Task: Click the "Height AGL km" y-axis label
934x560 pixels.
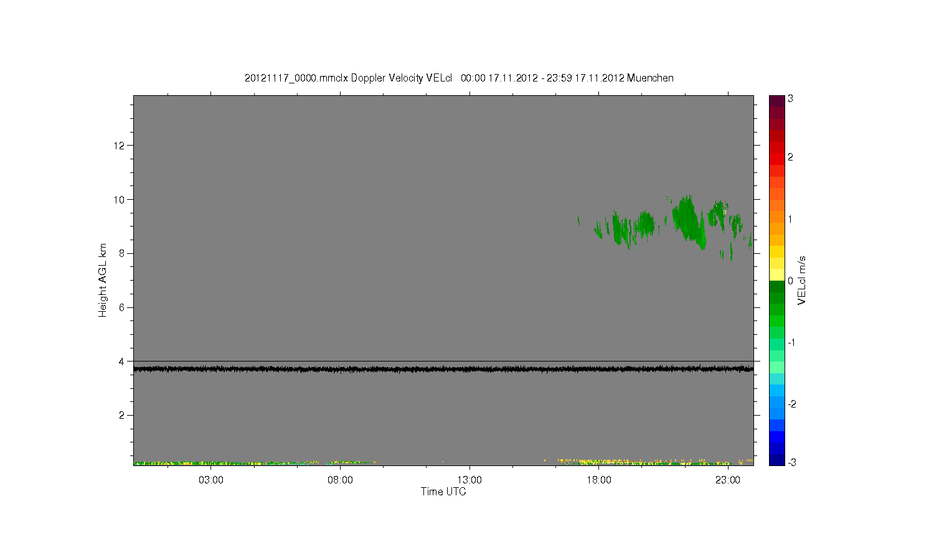Action: [x=103, y=280]
